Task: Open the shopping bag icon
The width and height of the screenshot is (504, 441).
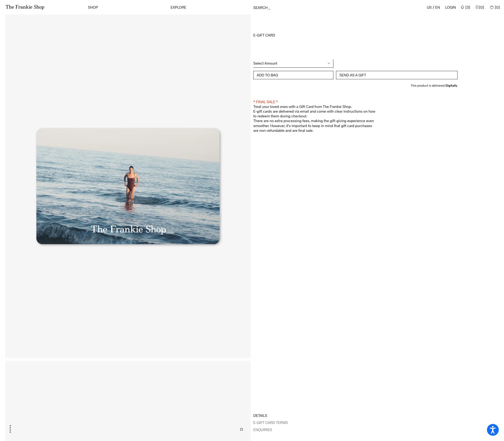Action: coord(495,7)
